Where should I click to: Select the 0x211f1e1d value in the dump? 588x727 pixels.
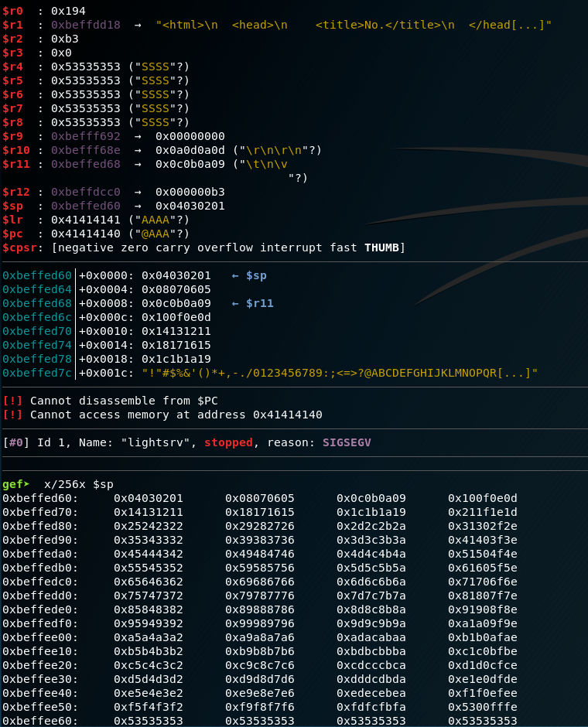(483, 512)
